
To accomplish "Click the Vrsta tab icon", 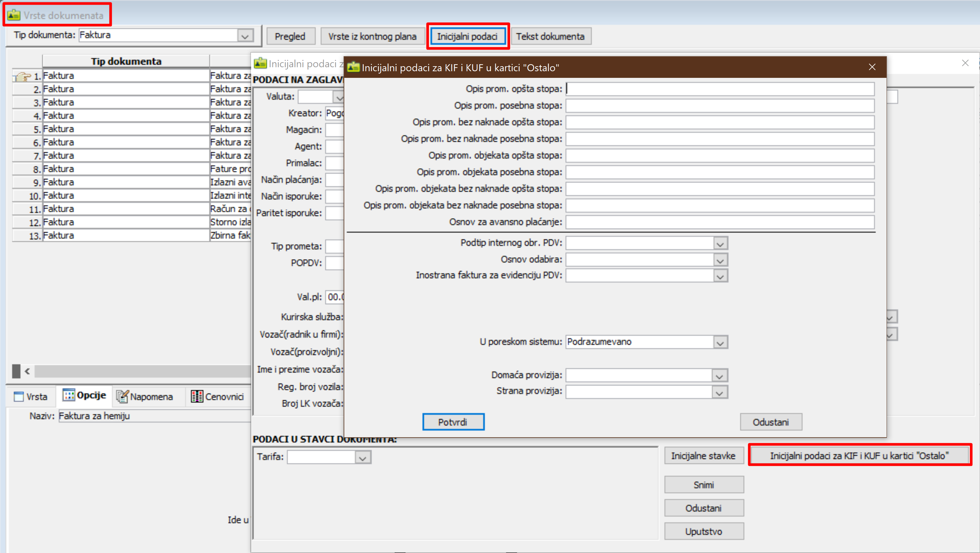I will pyautogui.click(x=18, y=397).
